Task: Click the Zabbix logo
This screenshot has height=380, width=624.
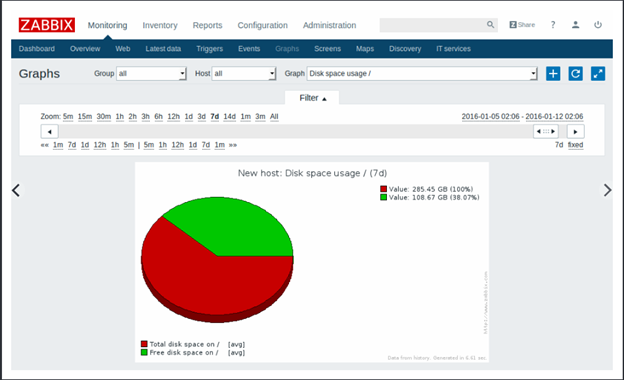Action: coord(47,25)
